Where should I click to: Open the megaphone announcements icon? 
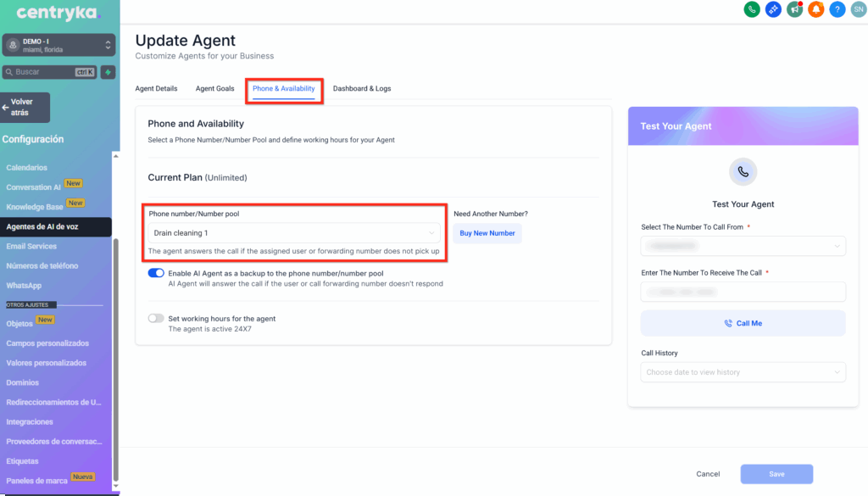[x=794, y=9]
